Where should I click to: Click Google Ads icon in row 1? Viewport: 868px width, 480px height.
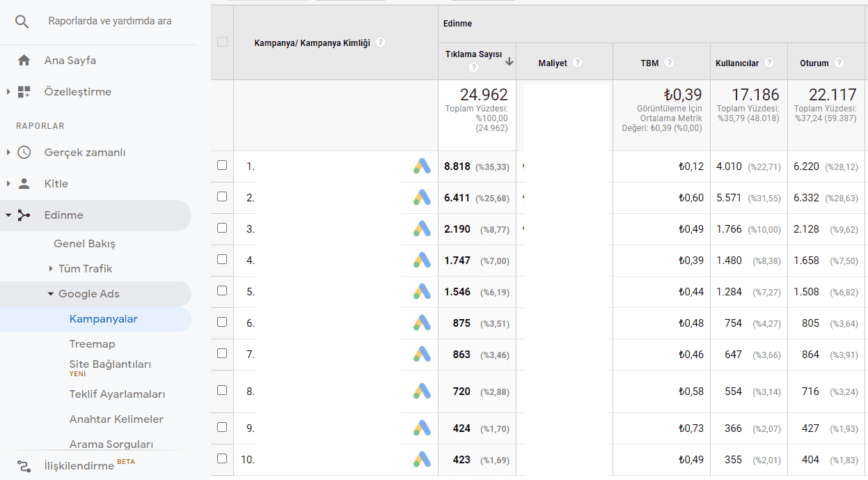point(422,166)
